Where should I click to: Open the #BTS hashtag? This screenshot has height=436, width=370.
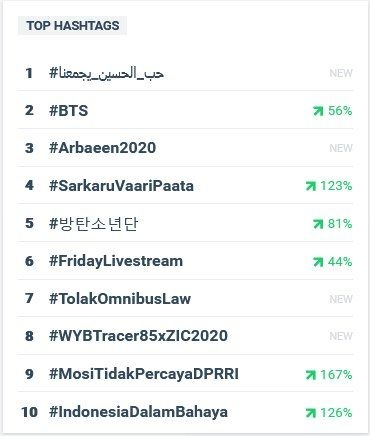point(69,111)
